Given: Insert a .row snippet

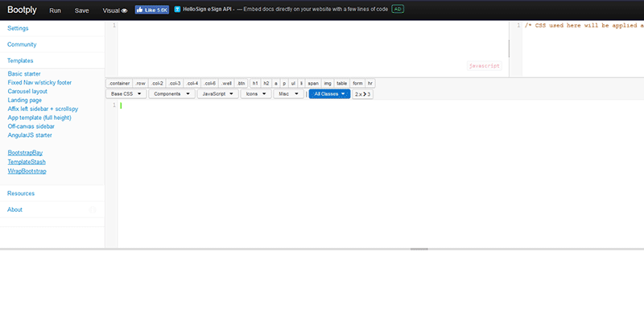Looking at the screenshot, I should point(140,84).
